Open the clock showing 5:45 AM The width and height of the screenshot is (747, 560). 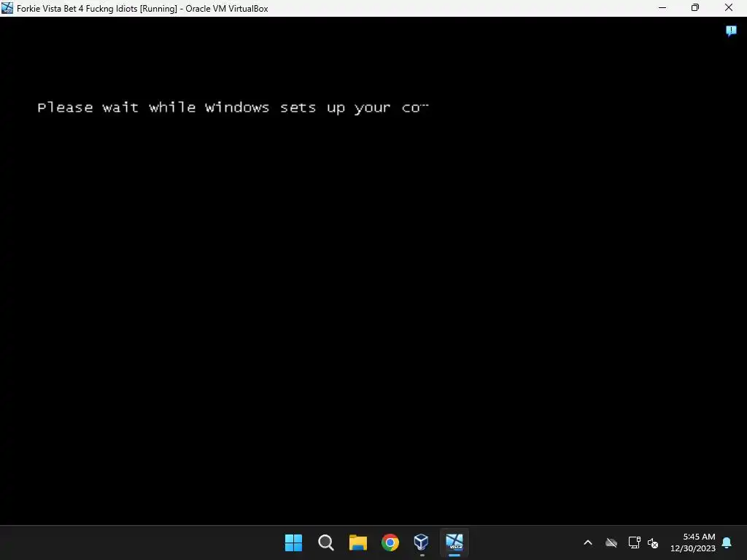pyautogui.click(x=693, y=542)
